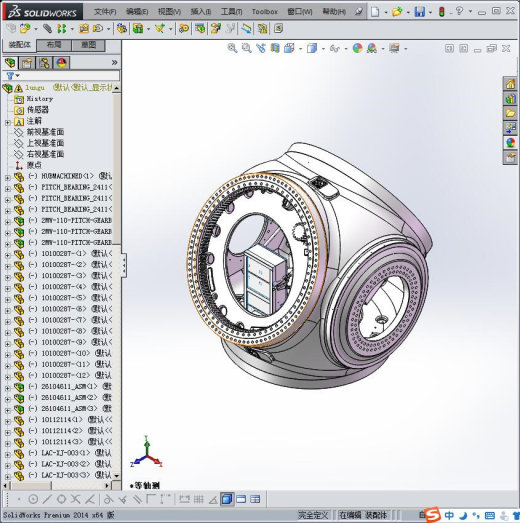Expand the 26104611_ASM<1> subassembly node
The height and width of the screenshot is (523, 520).
pyautogui.click(x=8, y=388)
